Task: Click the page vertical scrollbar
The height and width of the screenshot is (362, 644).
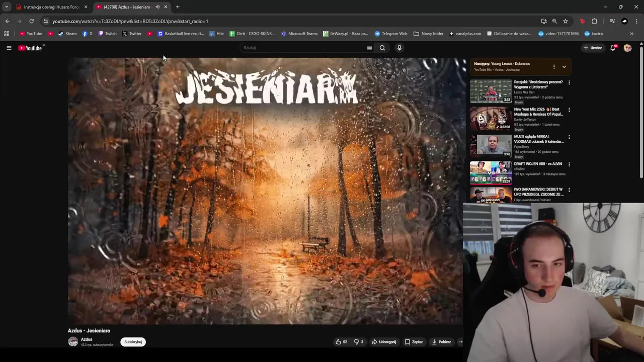Action: [641, 112]
